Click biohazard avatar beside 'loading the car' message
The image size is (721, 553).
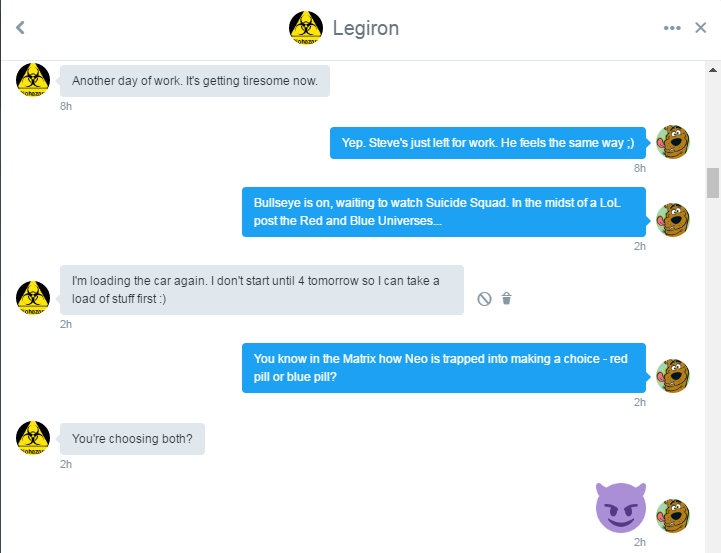[x=33, y=298]
